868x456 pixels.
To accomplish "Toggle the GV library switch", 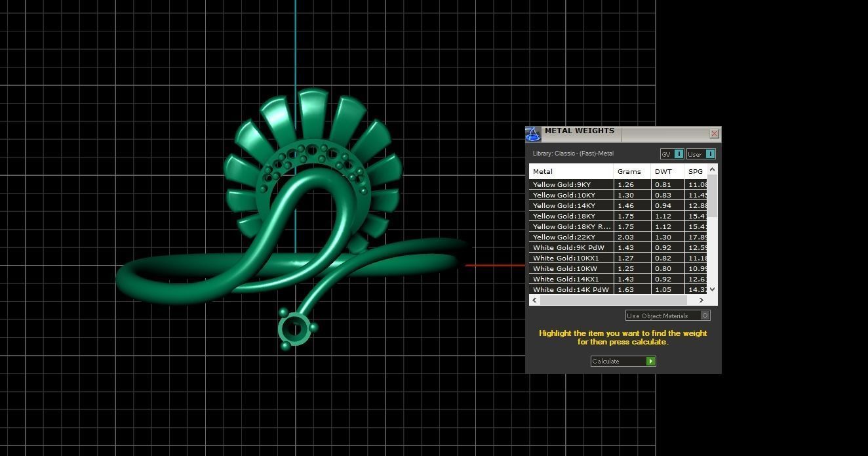I will coord(672,154).
